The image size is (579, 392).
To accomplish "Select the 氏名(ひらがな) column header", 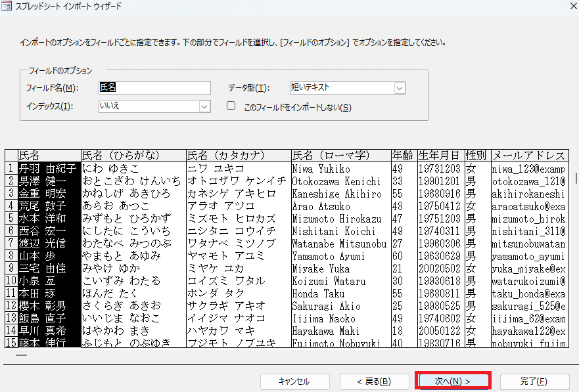I will click(x=133, y=156).
